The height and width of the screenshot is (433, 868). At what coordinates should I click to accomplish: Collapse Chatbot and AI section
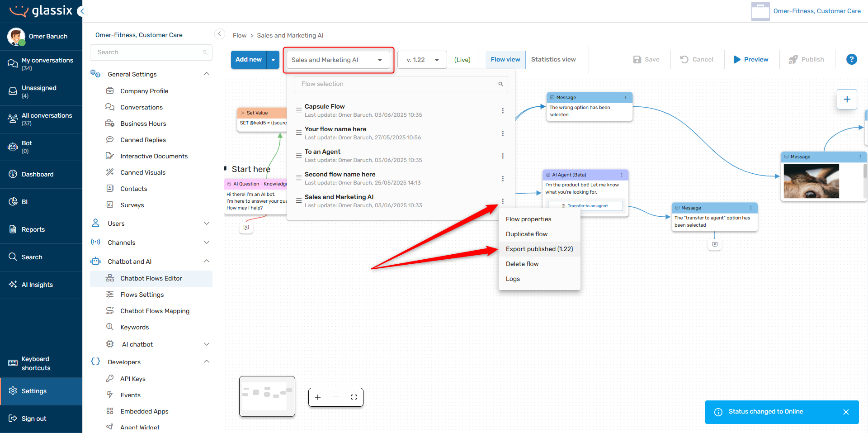tap(207, 261)
